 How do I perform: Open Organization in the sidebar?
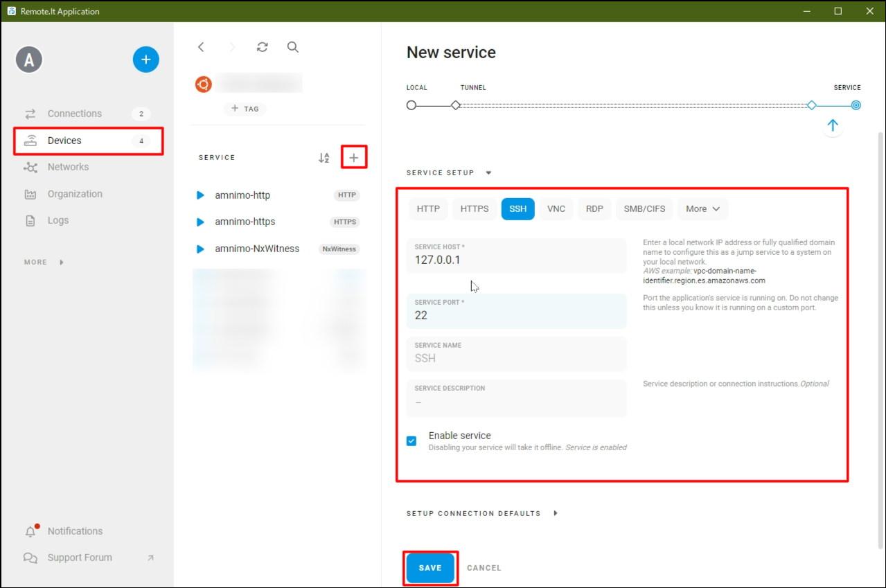(x=87, y=194)
